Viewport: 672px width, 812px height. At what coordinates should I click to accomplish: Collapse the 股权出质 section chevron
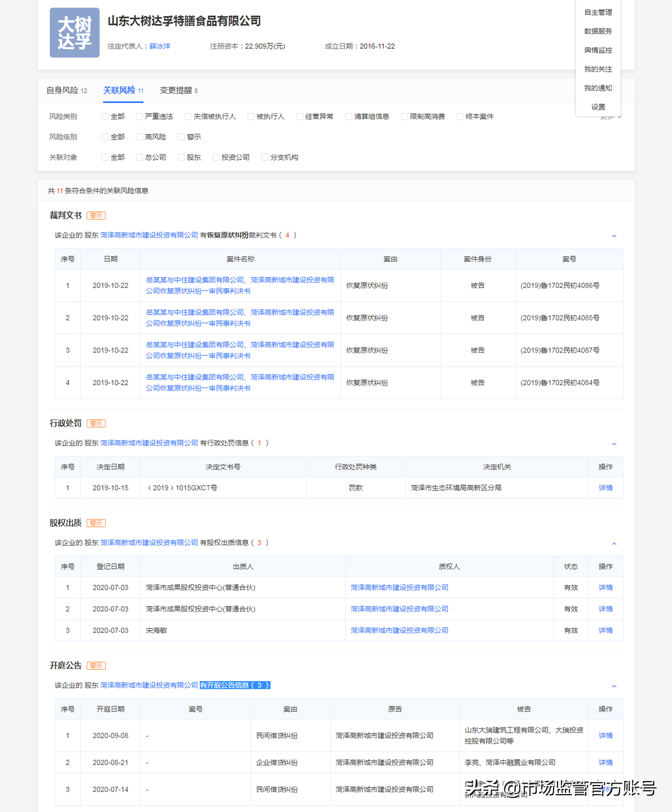click(x=614, y=543)
